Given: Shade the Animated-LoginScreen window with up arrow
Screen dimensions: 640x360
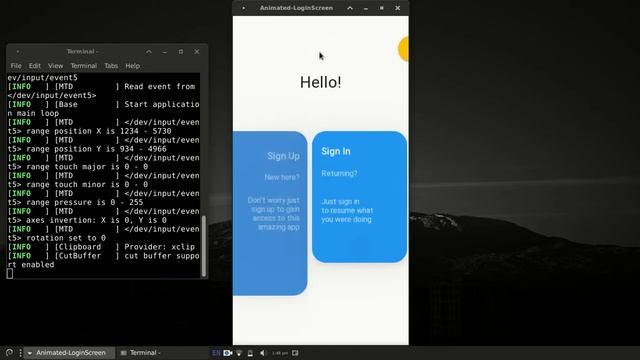Looking at the screenshot, I should (350, 8).
